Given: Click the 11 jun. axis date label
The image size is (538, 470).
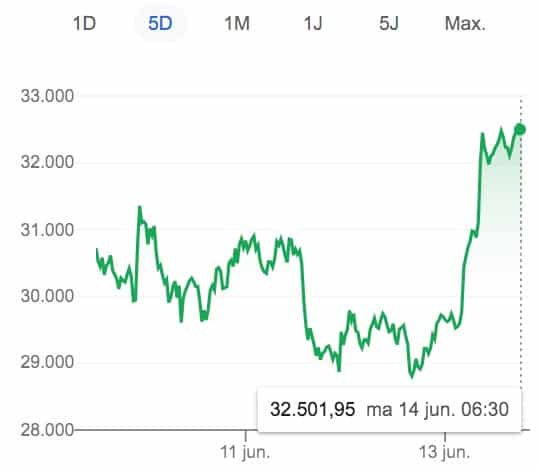Looking at the screenshot, I should [245, 452].
